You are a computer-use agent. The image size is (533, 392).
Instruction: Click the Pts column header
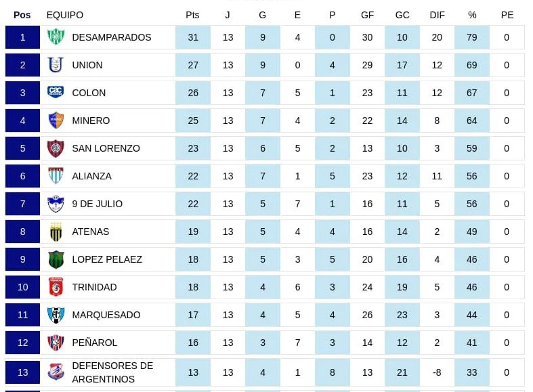pyautogui.click(x=192, y=15)
